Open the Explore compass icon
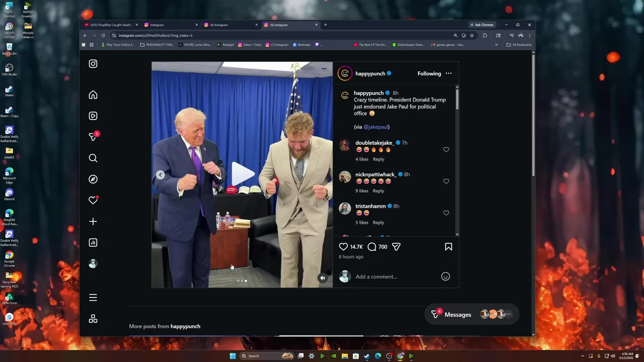Viewport: 644px width, 362px height. tap(93, 179)
